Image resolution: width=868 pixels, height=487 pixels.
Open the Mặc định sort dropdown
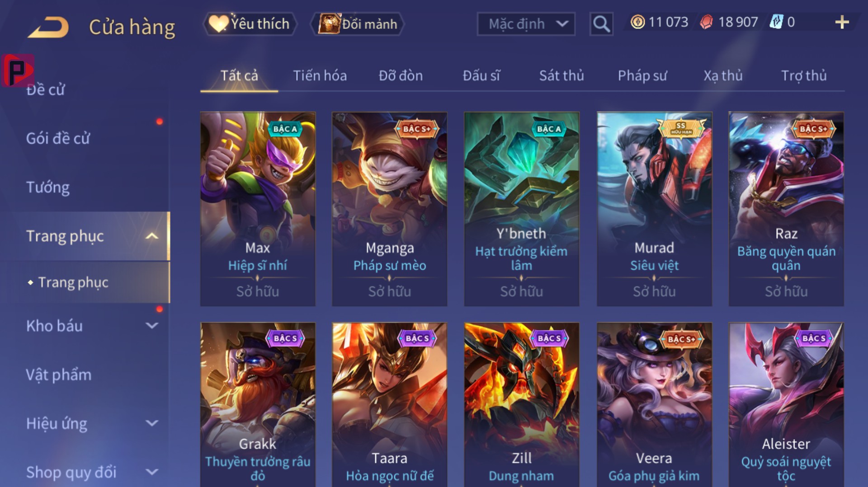pos(526,24)
